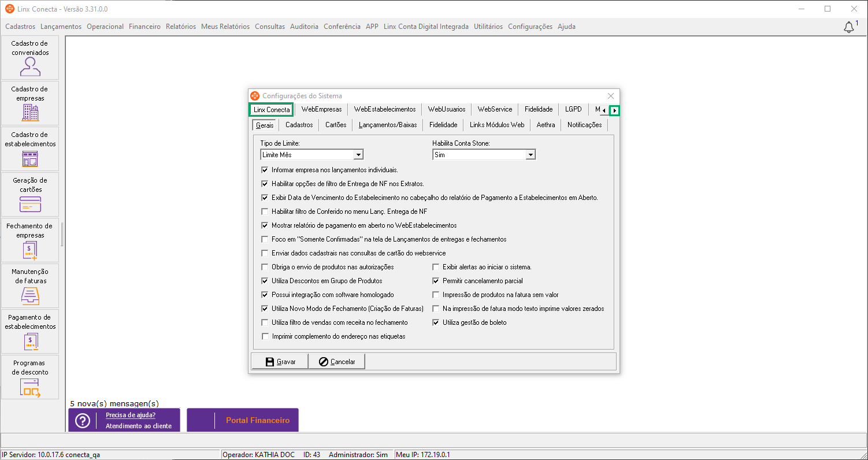868x460 pixels.
Task: Enable Enviar dados cadastrais nas consultas checkbox
Action: coord(265,253)
